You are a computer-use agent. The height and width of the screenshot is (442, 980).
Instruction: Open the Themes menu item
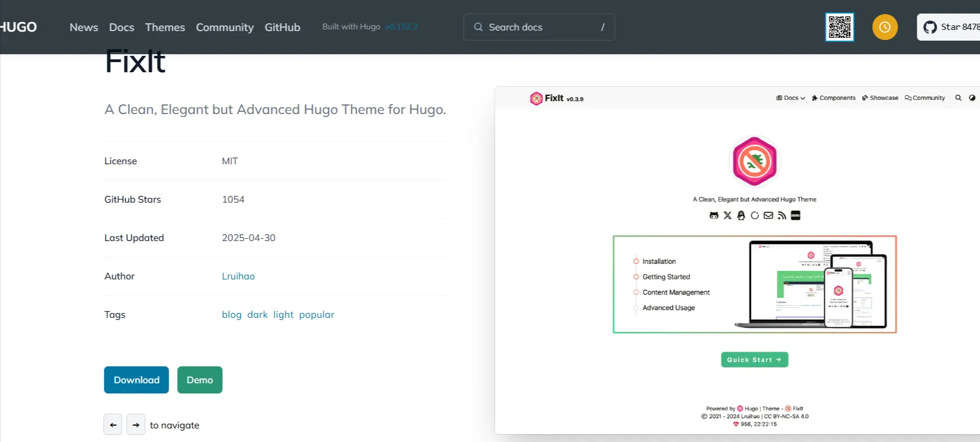pos(165,27)
